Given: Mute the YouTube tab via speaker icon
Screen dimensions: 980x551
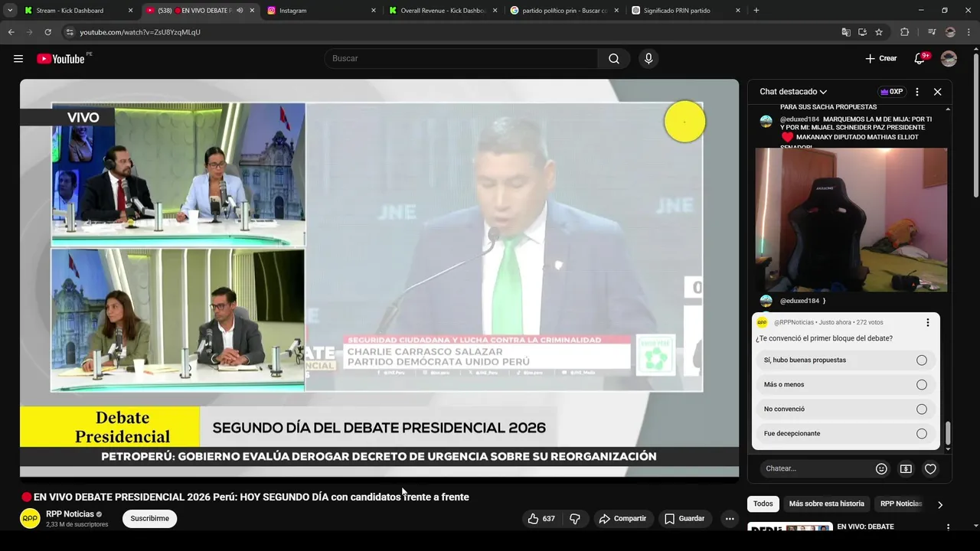Looking at the screenshot, I should (240, 11).
